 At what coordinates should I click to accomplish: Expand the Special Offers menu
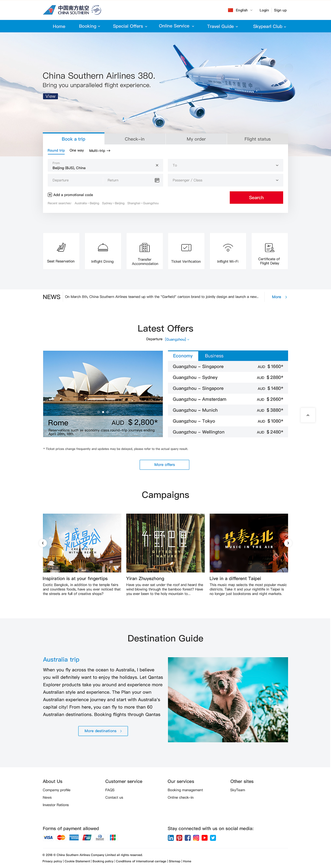coord(130,26)
